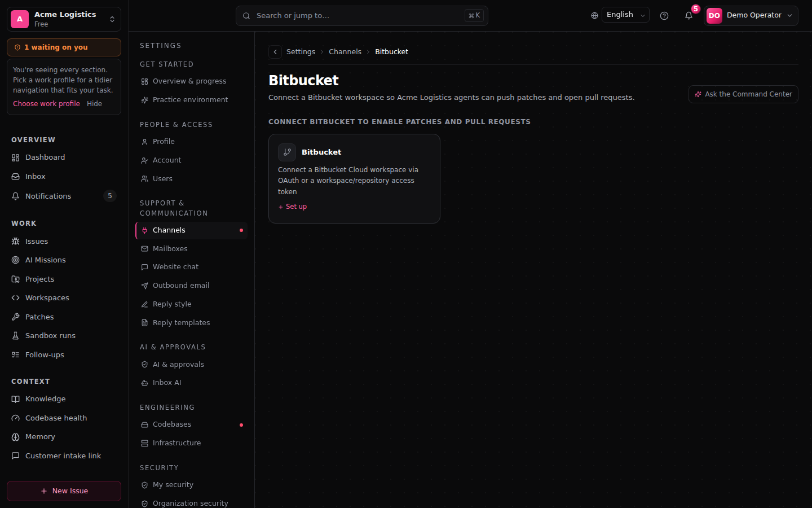Click the Issues bug icon
Image resolution: width=812 pixels, height=508 pixels.
[16, 242]
